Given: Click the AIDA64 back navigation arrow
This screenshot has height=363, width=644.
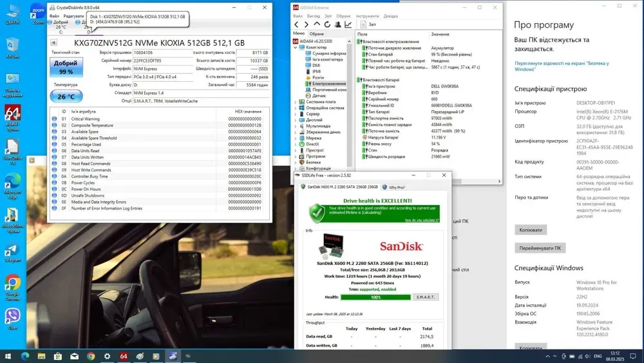Looking at the screenshot, I should 297,25.
